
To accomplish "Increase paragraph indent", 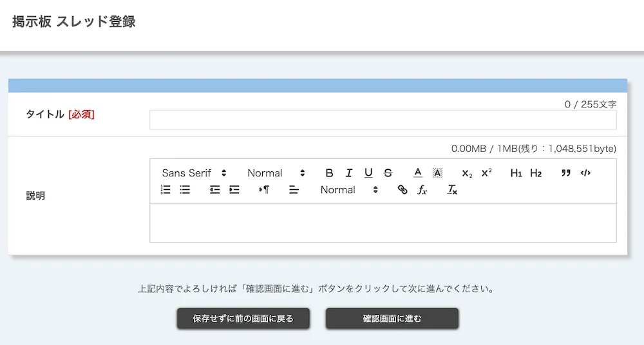I will [234, 190].
